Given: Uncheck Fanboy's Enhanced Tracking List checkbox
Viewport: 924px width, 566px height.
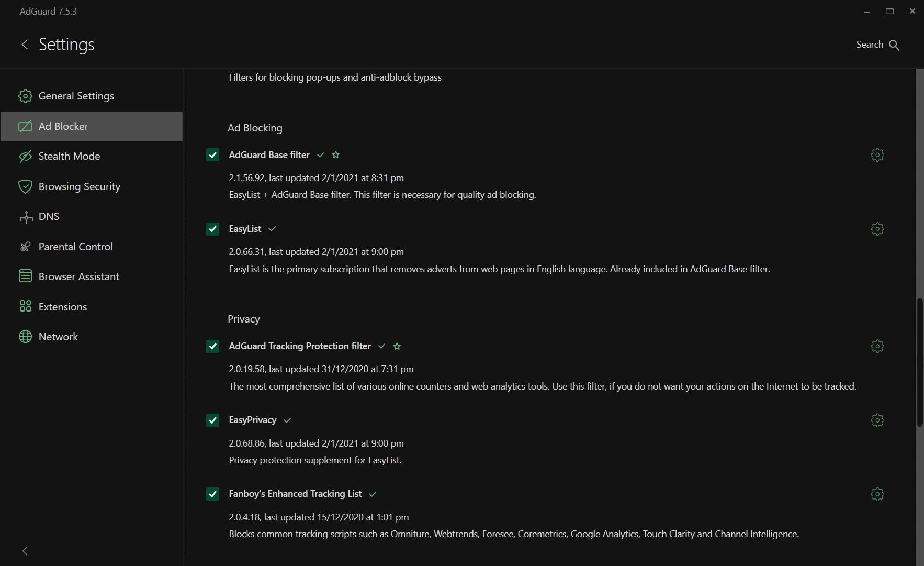Looking at the screenshot, I should [212, 494].
